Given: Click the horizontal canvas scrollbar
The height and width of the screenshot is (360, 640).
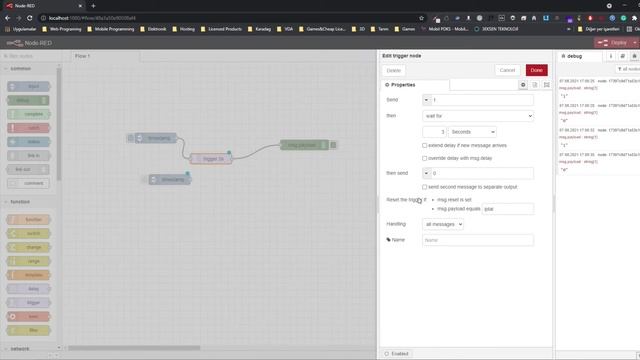Looking at the screenshot, I should [x=134, y=348].
